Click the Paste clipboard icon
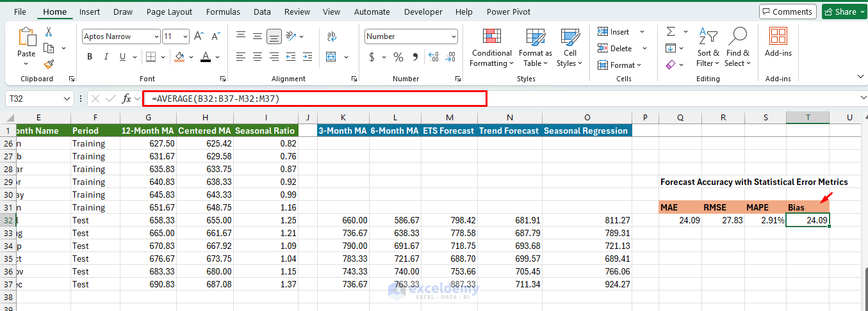This screenshot has width=868, height=311. [x=26, y=37]
